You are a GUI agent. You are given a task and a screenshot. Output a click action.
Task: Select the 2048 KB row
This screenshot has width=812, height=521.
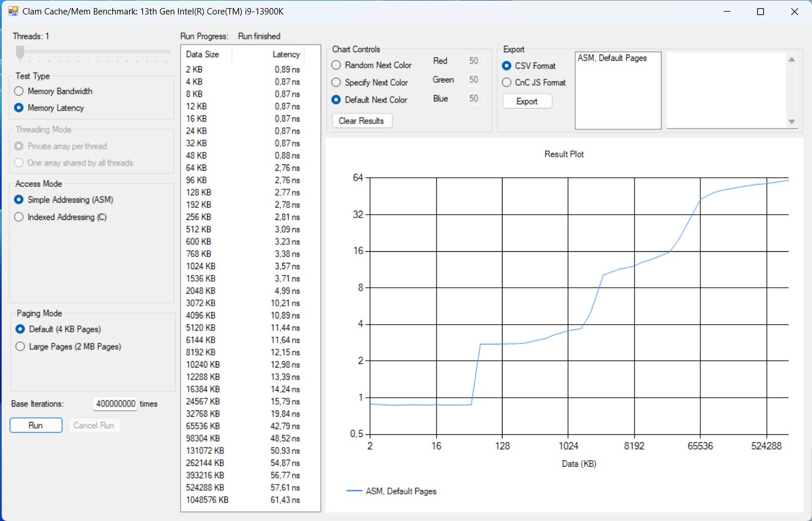[x=243, y=291]
